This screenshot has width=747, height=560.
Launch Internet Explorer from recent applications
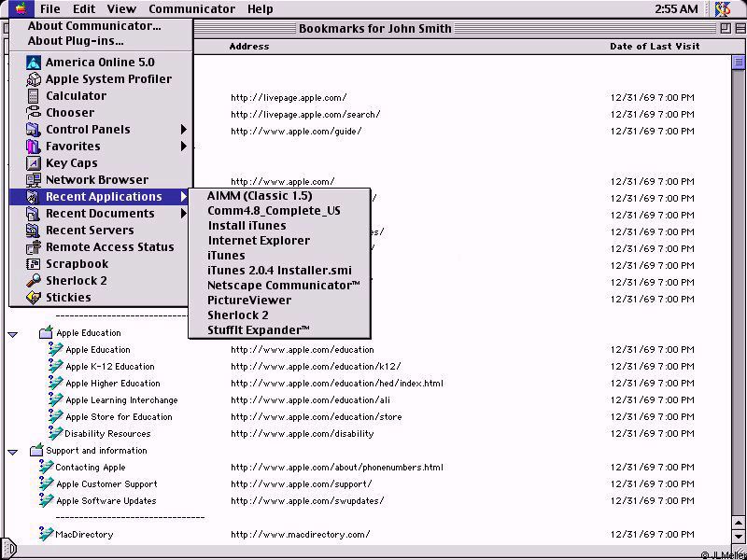point(279,241)
